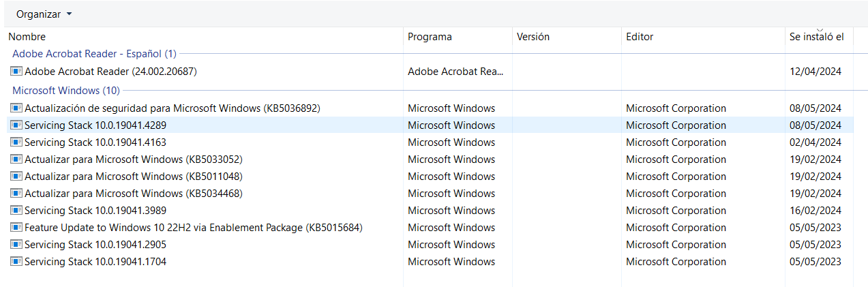This screenshot has width=868, height=287.
Task: Click the 16/02/2024 install date
Action: click(815, 211)
